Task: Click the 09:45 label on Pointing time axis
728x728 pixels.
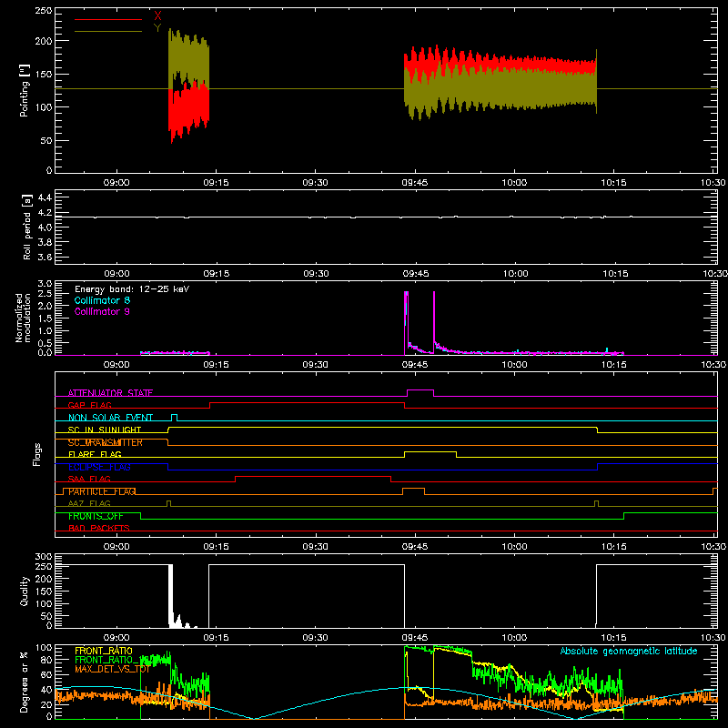Action: tap(415, 183)
